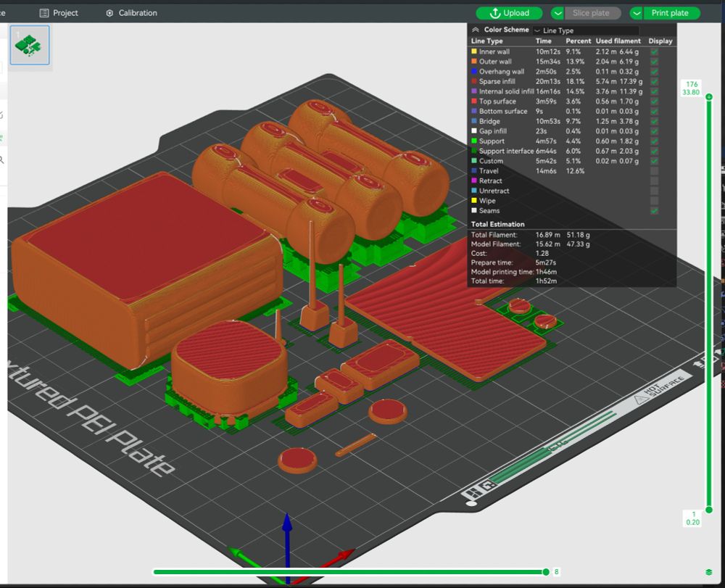Open the dropdown arrow beside Slice plate
This screenshot has height=588, width=725.
coord(558,13)
